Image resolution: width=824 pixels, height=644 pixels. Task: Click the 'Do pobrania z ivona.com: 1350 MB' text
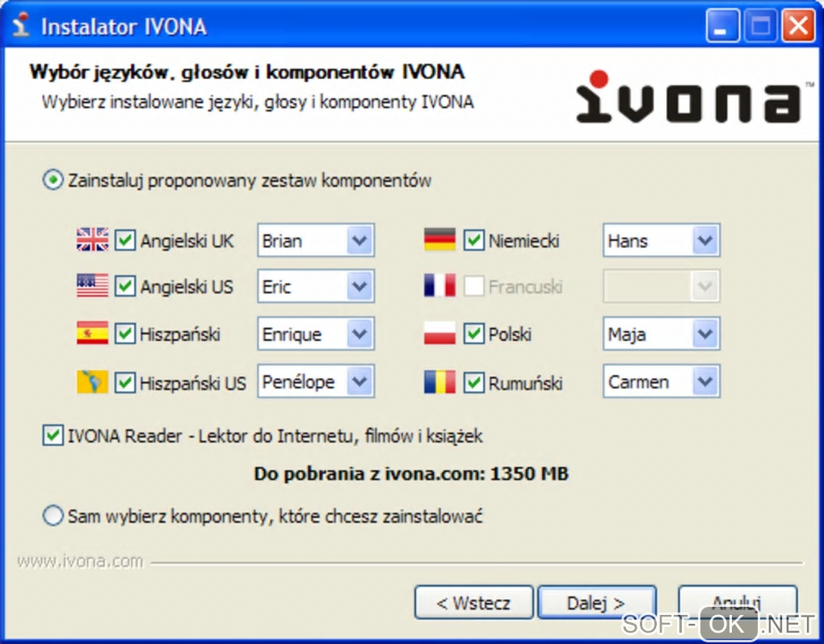tap(411, 474)
